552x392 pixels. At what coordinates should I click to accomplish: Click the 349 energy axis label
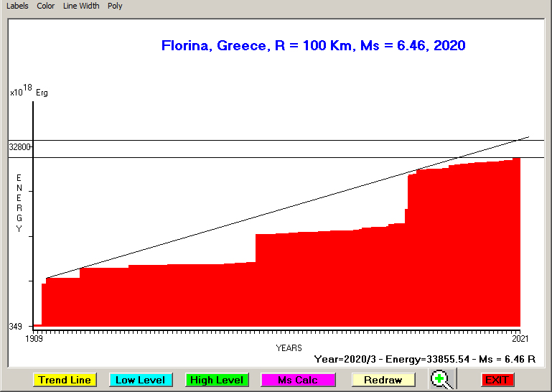click(x=15, y=327)
